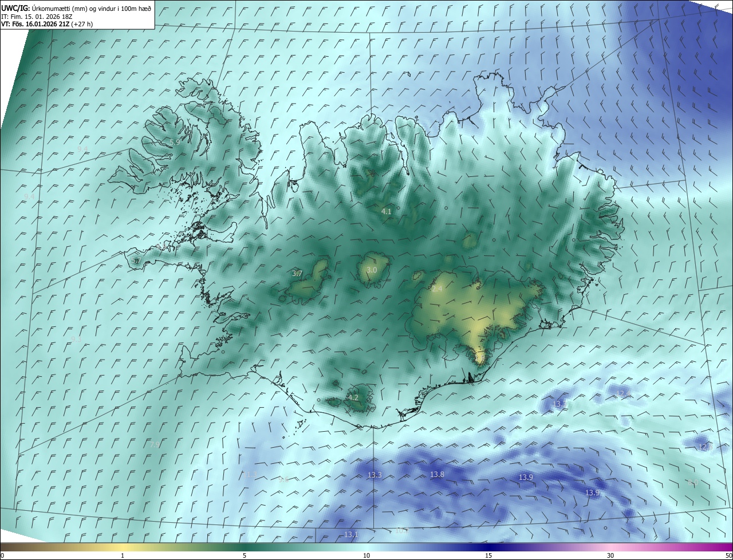Click the colorbar tick label 0
733x560 pixels.
(2, 555)
